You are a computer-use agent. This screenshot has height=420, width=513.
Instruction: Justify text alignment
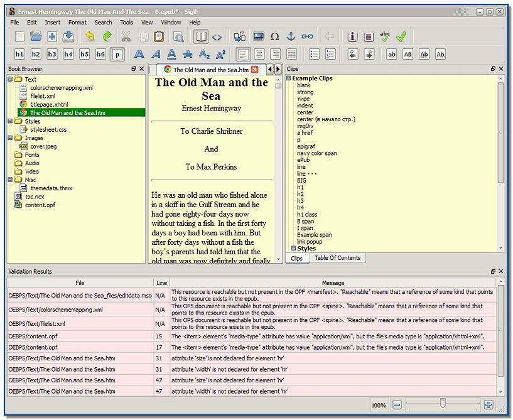point(291,54)
